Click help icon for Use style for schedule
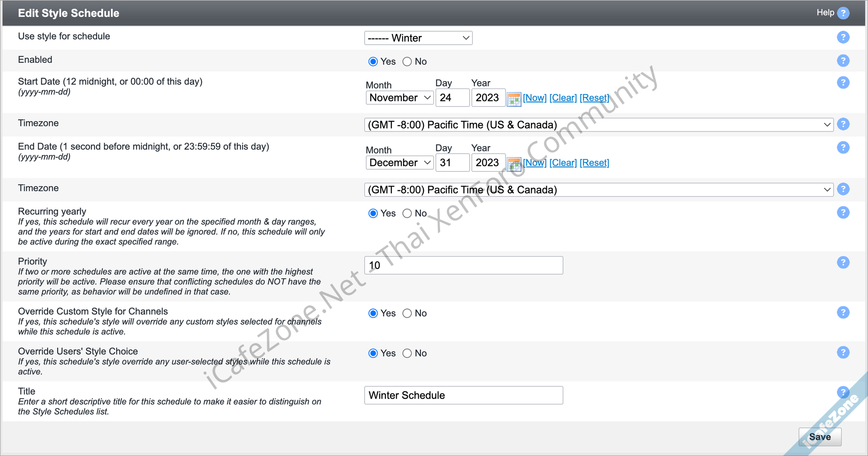The width and height of the screenshot is (868, 456). coord(843,37)
